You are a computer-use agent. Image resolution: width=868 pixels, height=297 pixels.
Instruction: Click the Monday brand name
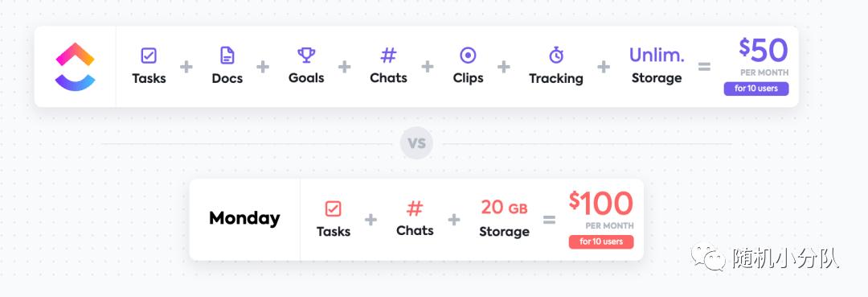244,218
